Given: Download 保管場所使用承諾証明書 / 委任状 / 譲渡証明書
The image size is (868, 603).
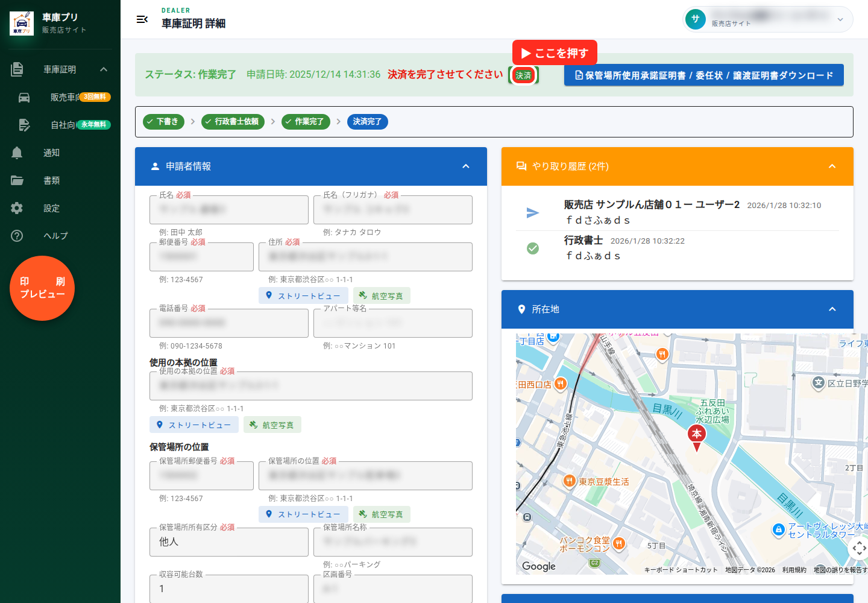Looking at the screenshot, I should pos(704,75).
